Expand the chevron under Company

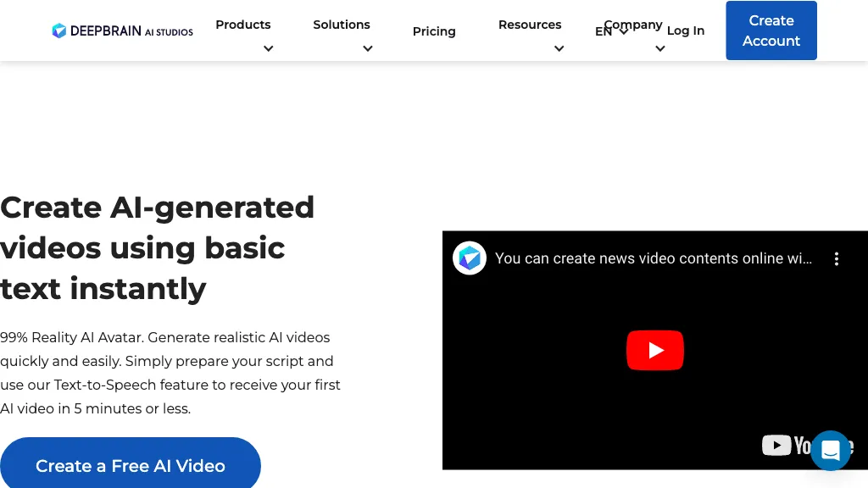tap(659, 49)
